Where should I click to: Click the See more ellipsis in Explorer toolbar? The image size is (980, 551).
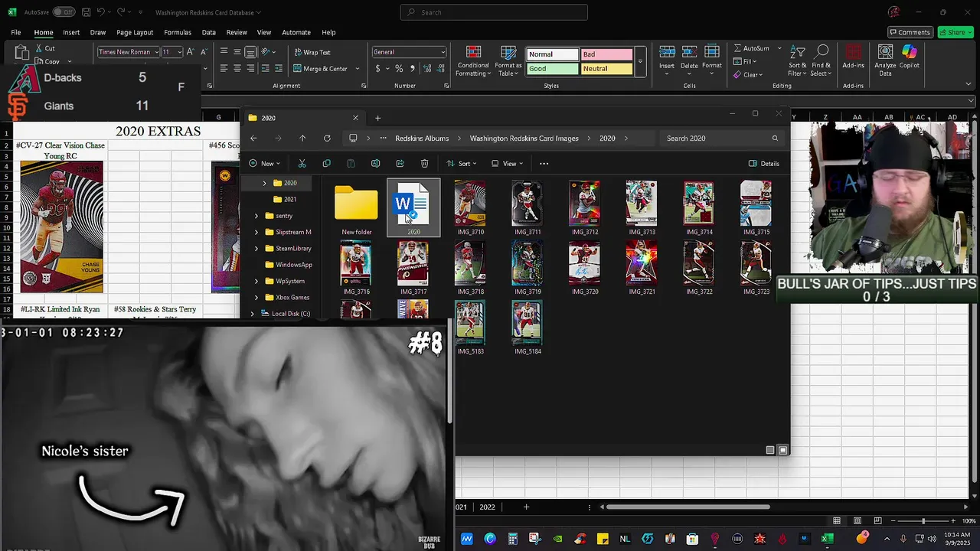tap(544, 163)
